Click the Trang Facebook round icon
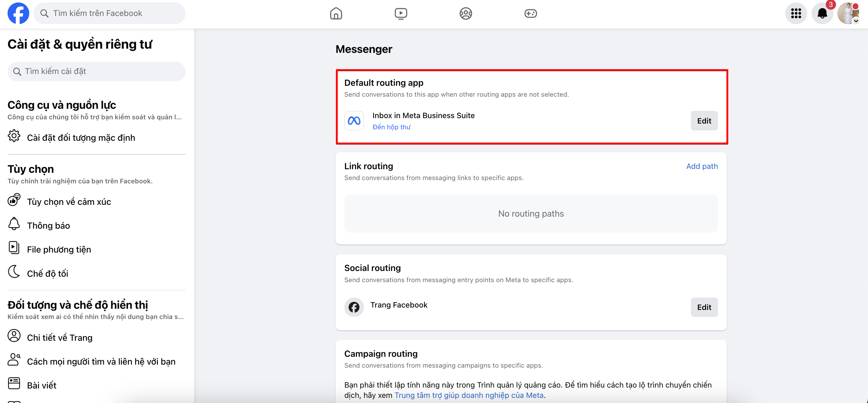868x403 pixels. pyautogui.click(x=354, y=307)
